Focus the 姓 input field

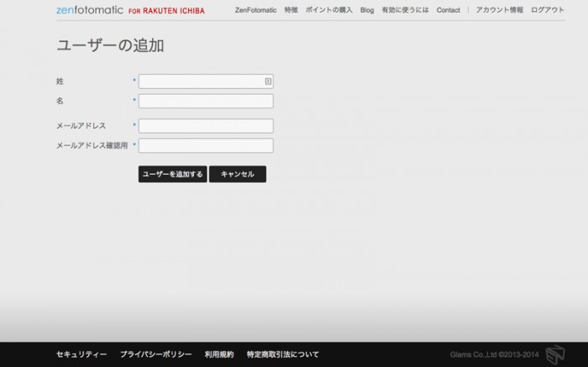[202, 81]
